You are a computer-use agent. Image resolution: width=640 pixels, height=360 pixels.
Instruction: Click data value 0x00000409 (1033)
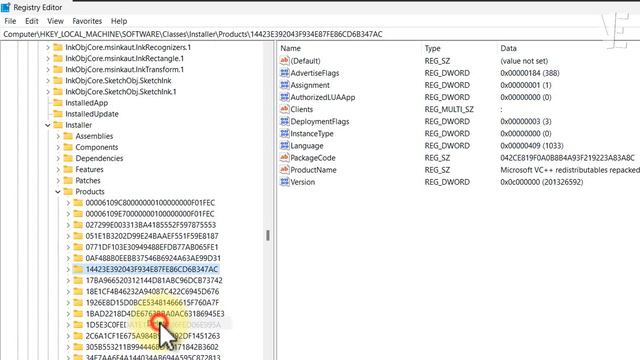[x=532, y=146]
